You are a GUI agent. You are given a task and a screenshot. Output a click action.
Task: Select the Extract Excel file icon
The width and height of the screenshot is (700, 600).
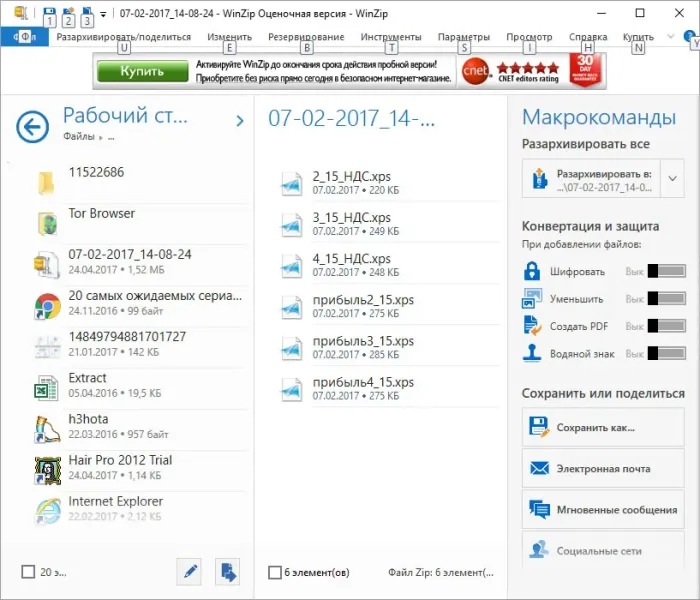(46, 388)
